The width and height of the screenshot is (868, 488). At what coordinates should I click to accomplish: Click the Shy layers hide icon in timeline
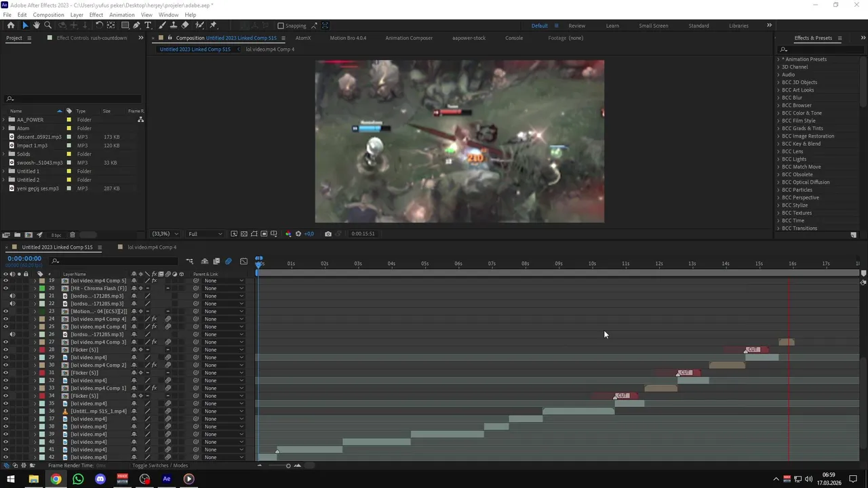(x=205, y=261)
